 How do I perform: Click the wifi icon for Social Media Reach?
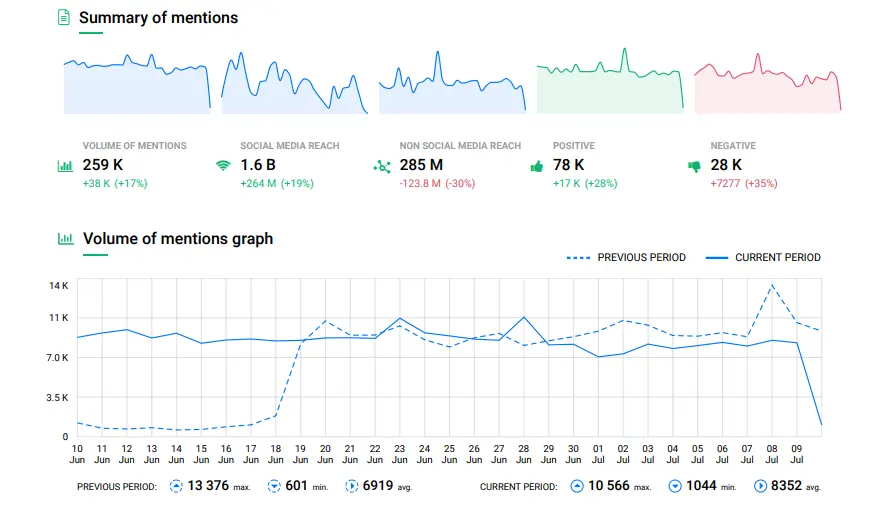coord(223,167)
